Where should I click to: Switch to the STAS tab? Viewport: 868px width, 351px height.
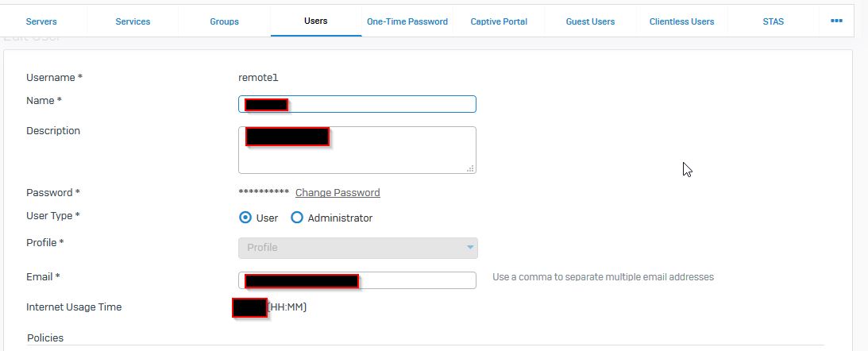point(773,21)
